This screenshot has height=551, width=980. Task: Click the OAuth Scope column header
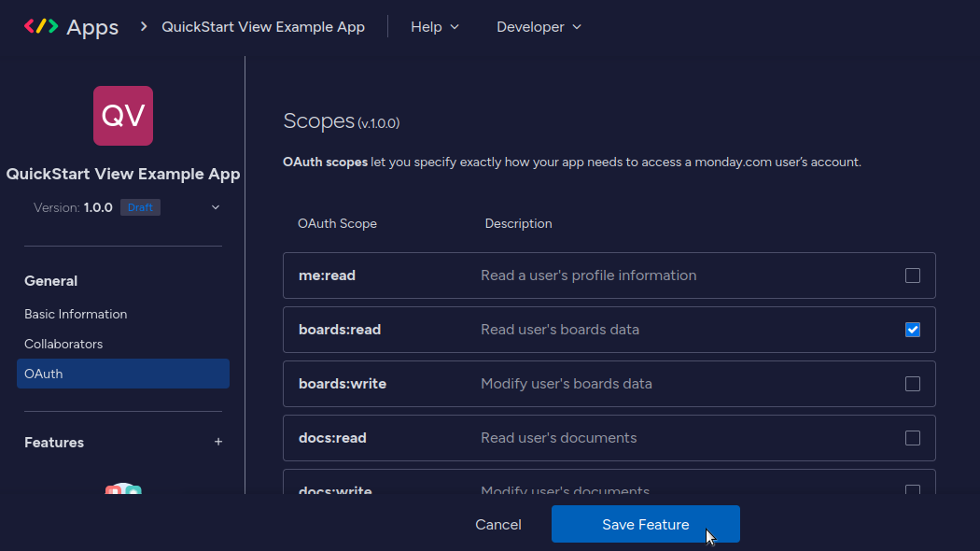(x=337, y=224)
